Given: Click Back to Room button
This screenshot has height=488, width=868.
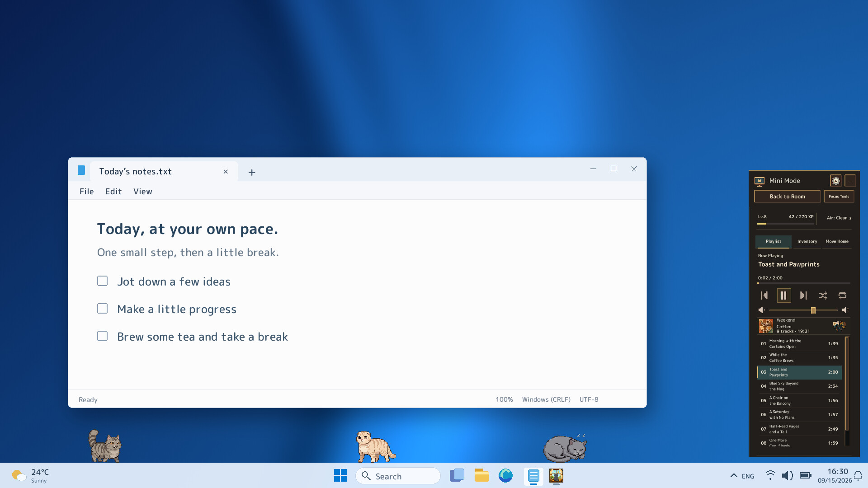Looking at the screenshot, I should pos(787,197).
